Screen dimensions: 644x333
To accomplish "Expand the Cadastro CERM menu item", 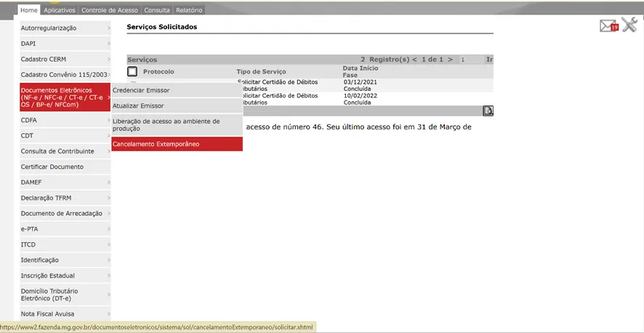I will tap(65, 59).
